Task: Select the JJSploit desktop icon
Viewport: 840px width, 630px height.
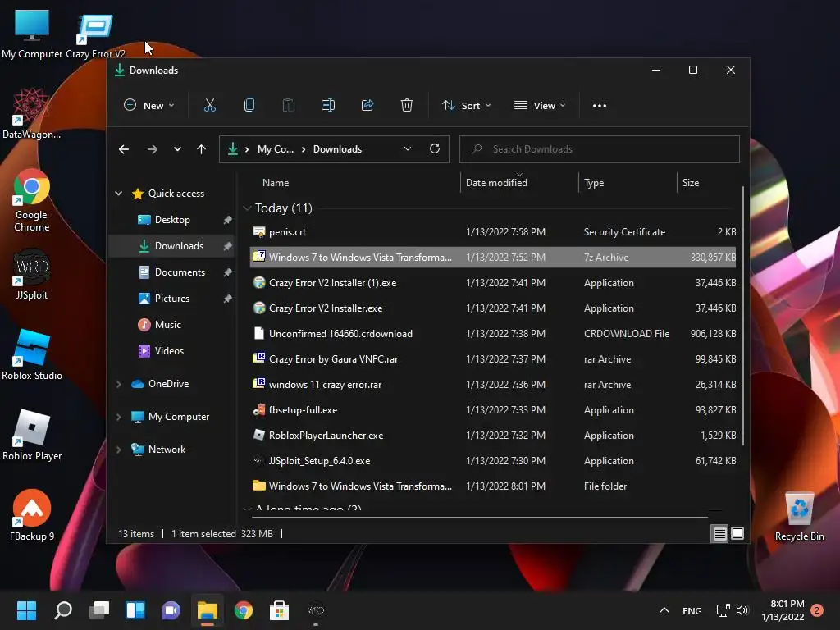Action: pyautogui.click(x=32, y=275)
